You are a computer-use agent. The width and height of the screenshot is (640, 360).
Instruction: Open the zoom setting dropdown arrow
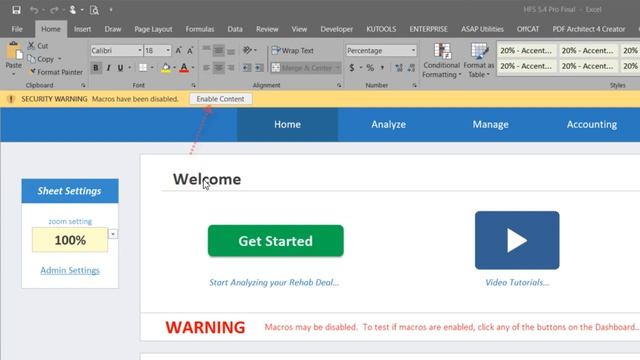point(113,234)
